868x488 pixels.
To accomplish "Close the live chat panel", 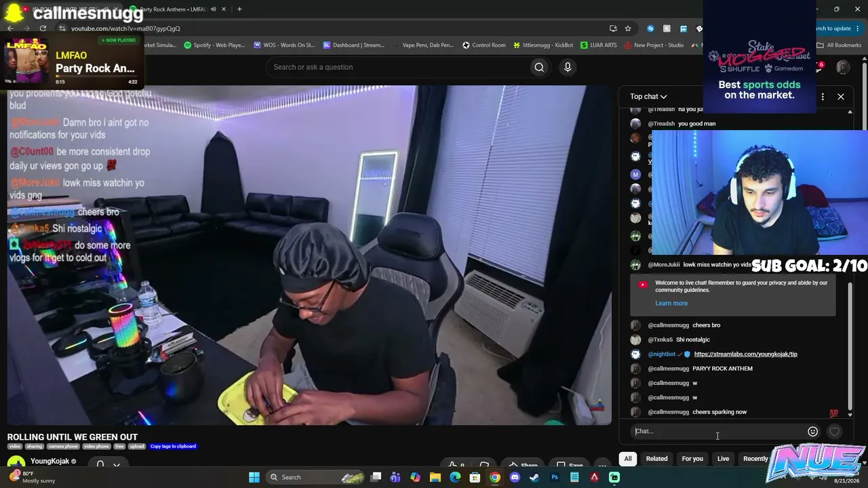I will pyautogui.click(x=841, y=96).
